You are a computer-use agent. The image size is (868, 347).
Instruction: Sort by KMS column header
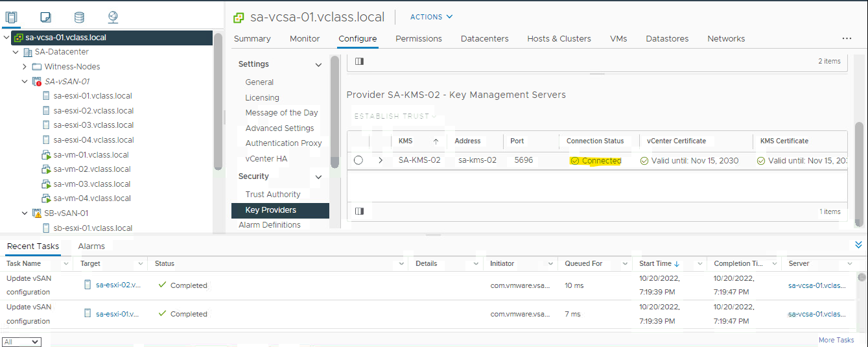pyautogui.click(x=405, y=141)
